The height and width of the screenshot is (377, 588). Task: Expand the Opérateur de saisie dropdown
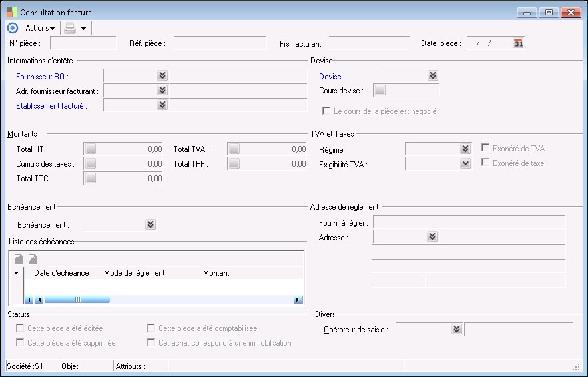tap(456, 329)
